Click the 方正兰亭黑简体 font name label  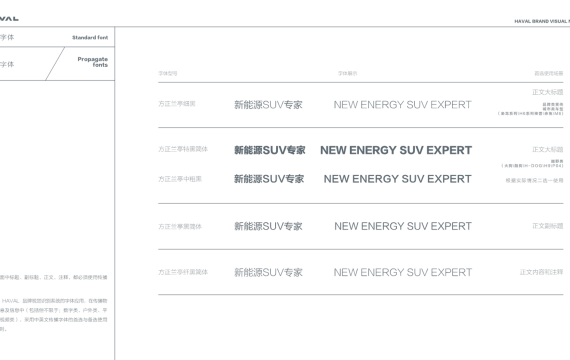coord(180,227)
